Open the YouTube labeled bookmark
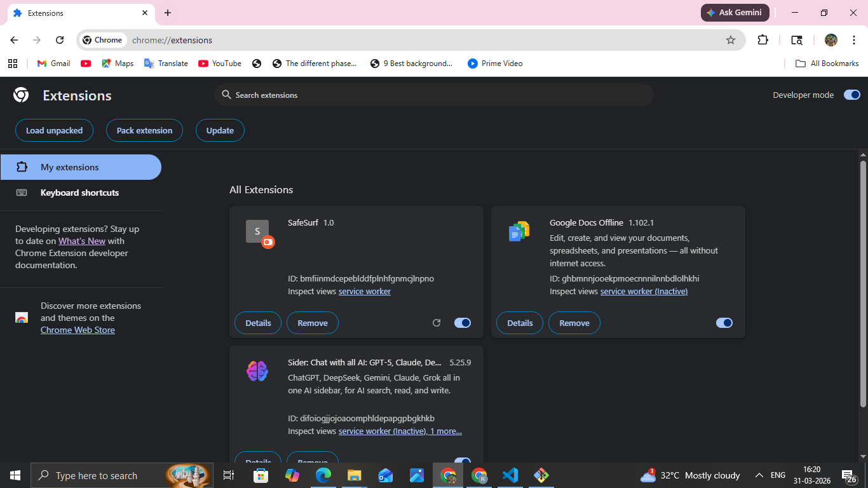This screenshot has width=868, height=488. coord(220,64)
